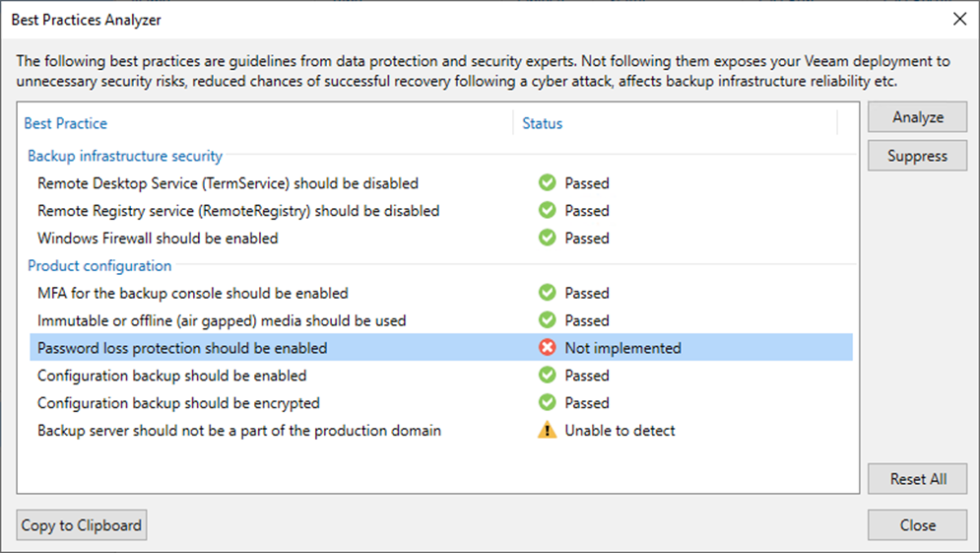Collapse the Backup infrastructure security group
This screenshot has width=980, height=553.
click(125, 156)
